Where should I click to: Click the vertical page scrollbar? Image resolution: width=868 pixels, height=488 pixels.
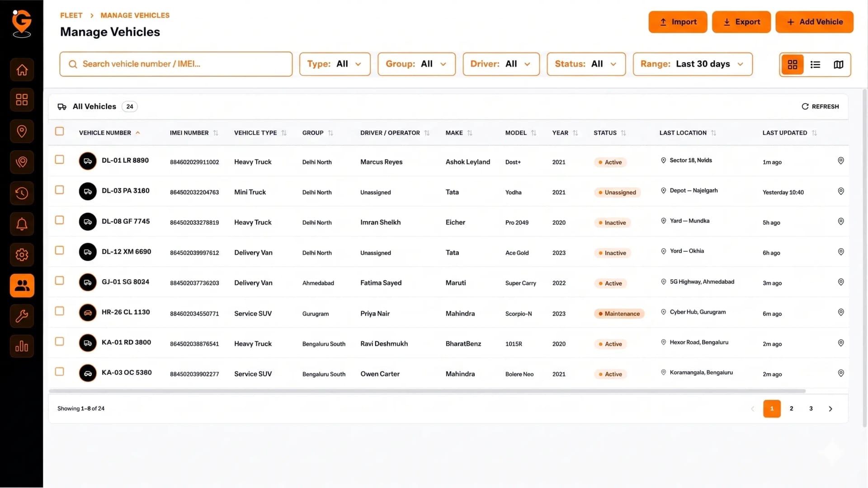[x=864, y=258]
